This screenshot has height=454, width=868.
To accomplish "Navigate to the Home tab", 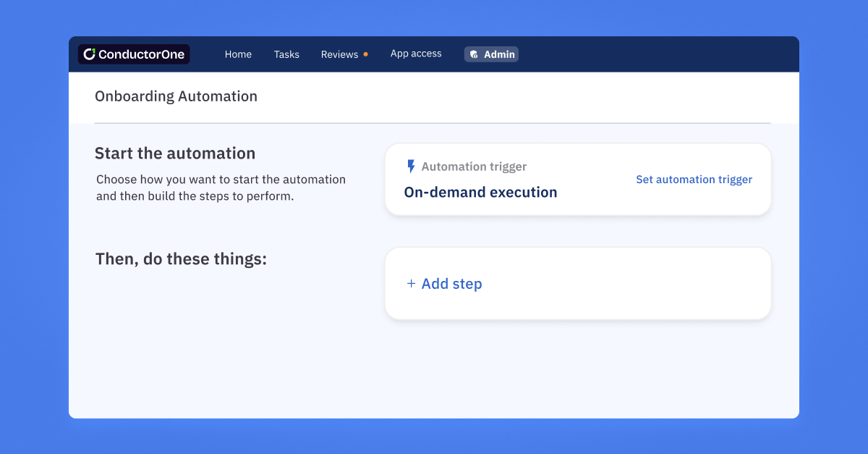I will tap(238, 54).
